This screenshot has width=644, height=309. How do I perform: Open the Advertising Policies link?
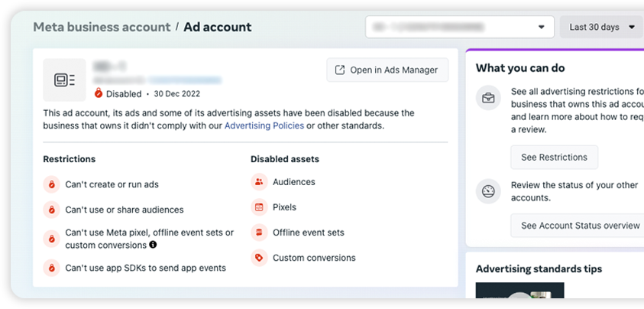264,125
